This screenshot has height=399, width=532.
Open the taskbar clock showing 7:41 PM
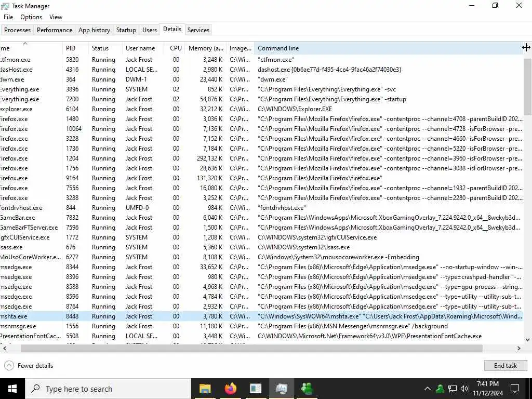tap(487, 389)
